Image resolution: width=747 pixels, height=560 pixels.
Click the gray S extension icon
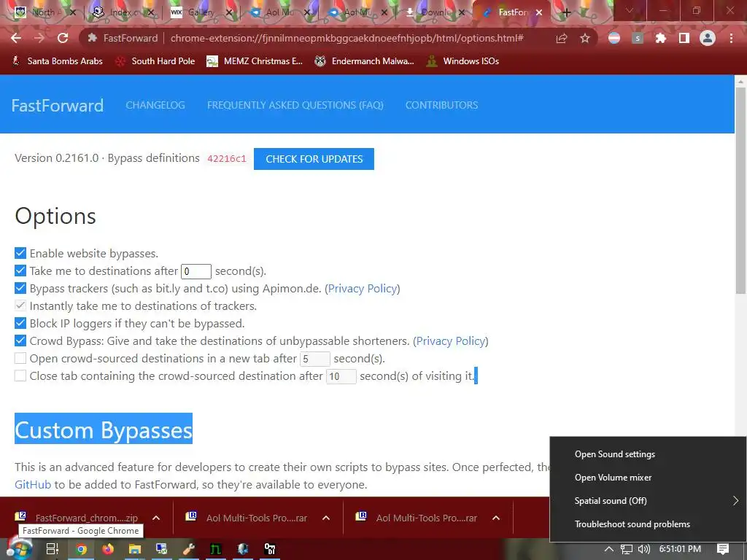638,38
